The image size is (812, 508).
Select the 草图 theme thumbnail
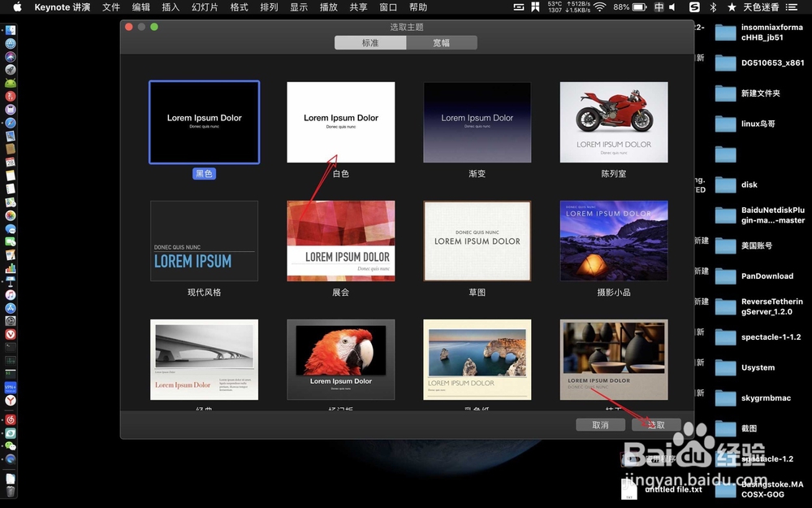click(x=477, y=241)
